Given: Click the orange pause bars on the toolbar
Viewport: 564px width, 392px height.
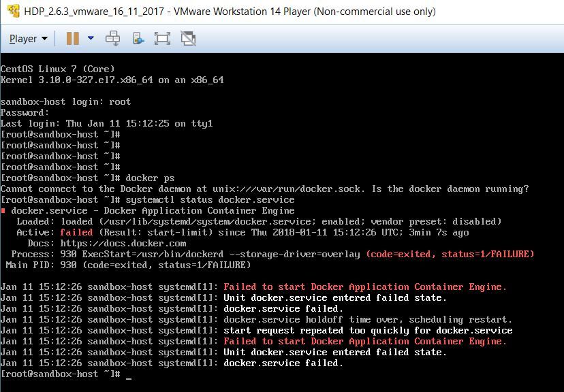Looking at the screenshot, I should (x=72, y=38).
